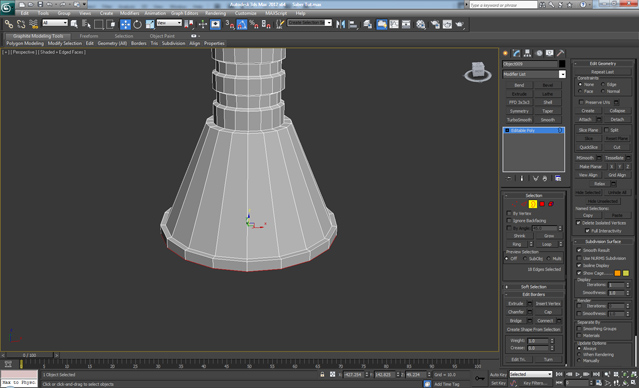Click the yellow Show Cage color swatch

point(626,273)
